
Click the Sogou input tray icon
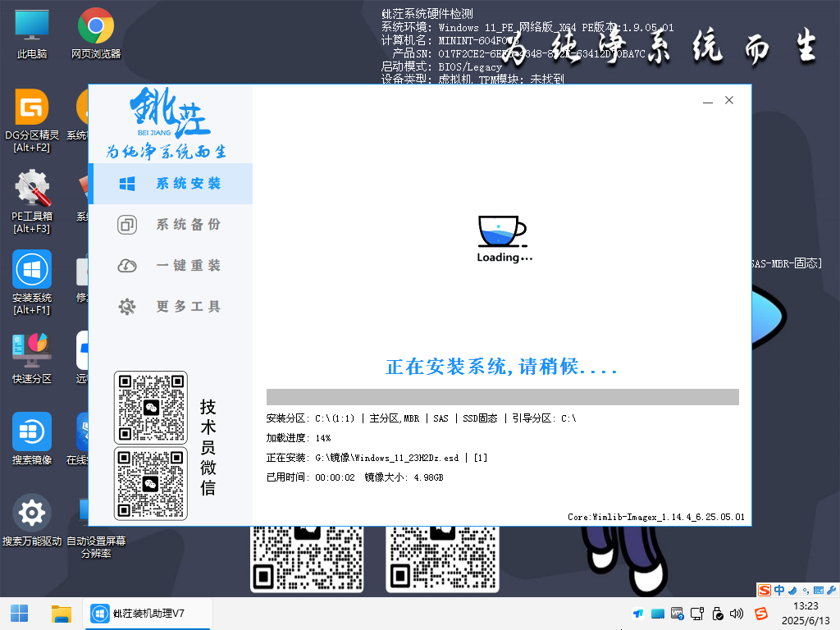point(760,614)
